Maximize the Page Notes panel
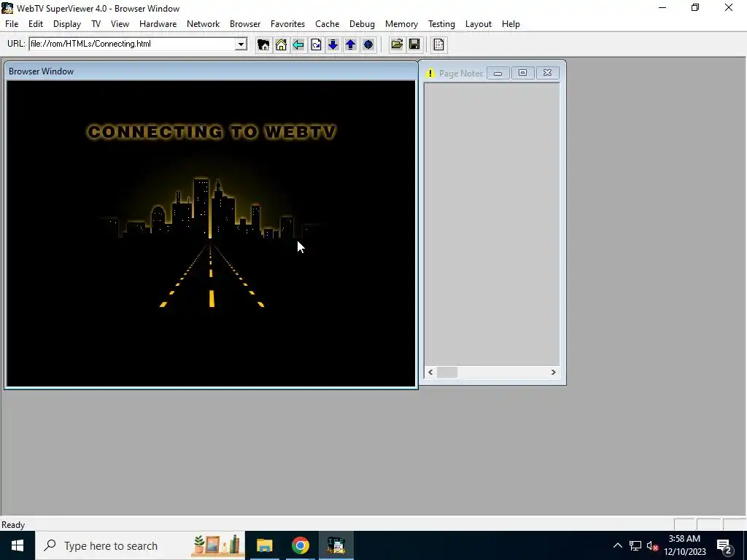Screen dimensions: 747x560 (x=522, y=73)
